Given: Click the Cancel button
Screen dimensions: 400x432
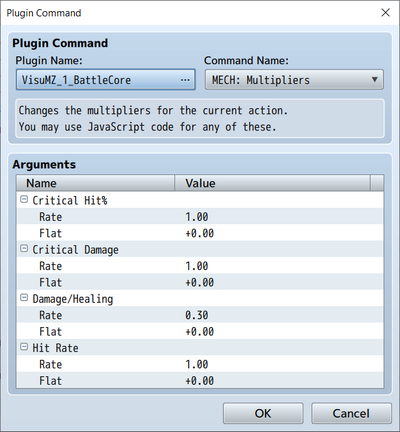Looking at the screenshot, I should click(x=351, y=413).
